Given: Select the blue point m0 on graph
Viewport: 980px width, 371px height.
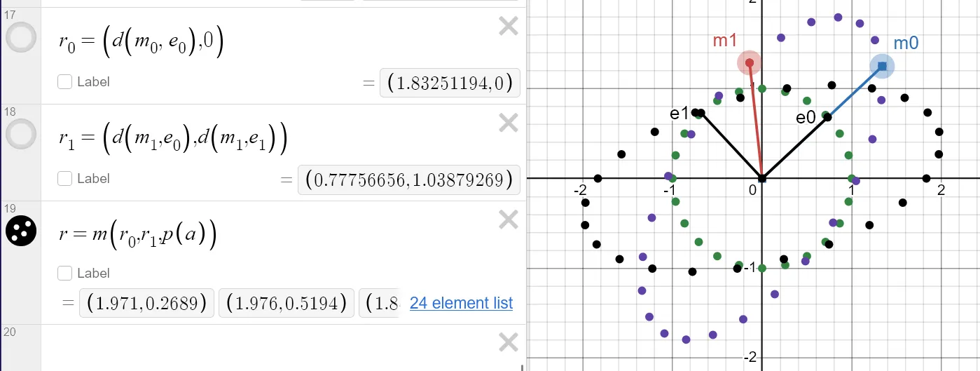Looking at the screenshot, I should coord(882,67).
